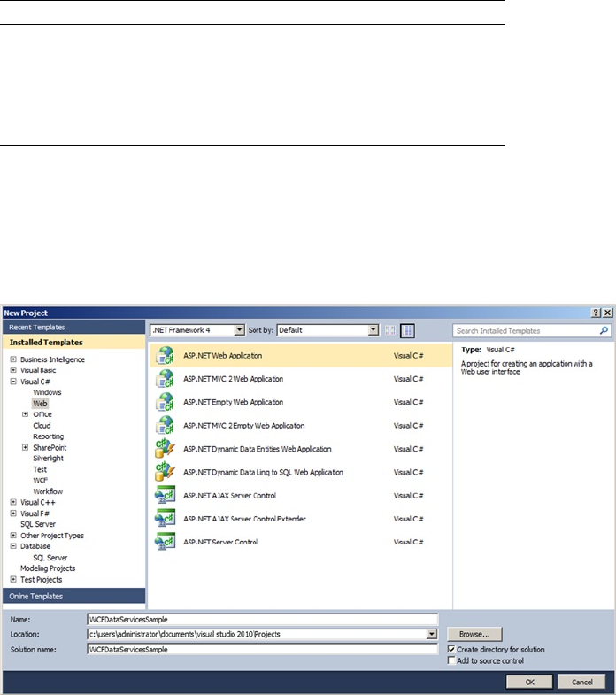Select Modeling Projects
The width and height of the screenshot is (616, 695).
pyautogui.click(x=48, y=568)
